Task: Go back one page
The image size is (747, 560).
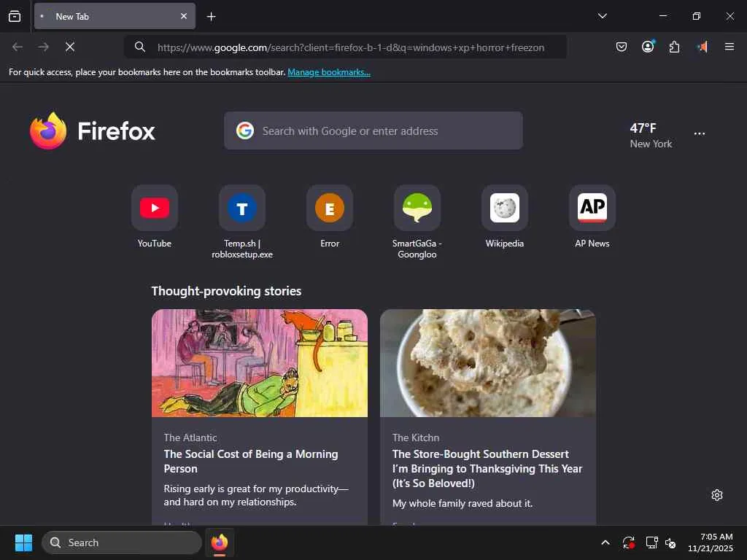Action: pos(18,47)
